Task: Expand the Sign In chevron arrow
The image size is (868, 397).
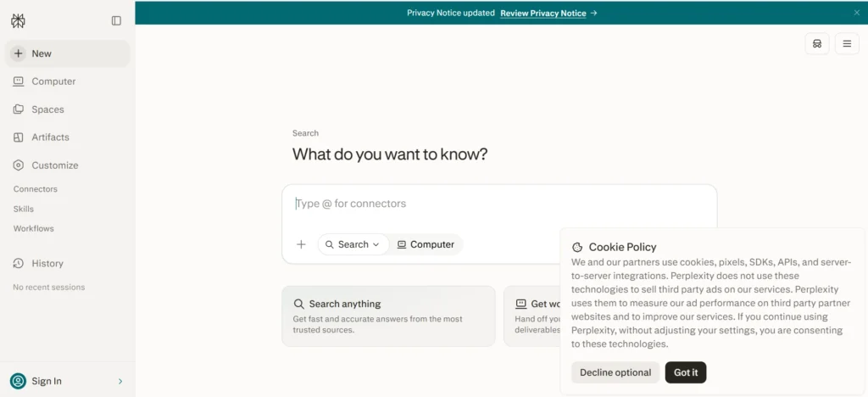Action: pos(120,381)
